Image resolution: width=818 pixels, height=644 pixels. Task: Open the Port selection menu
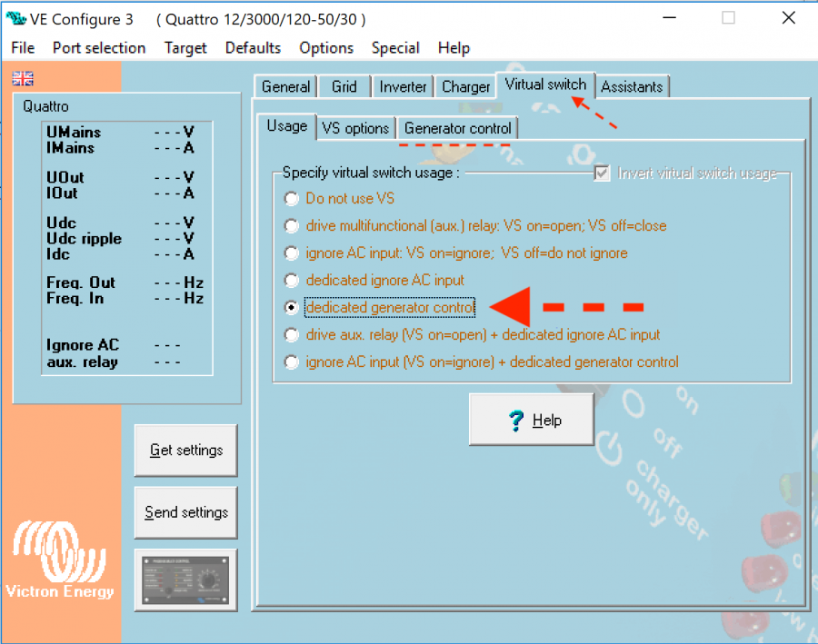click(x=99, y=48)
